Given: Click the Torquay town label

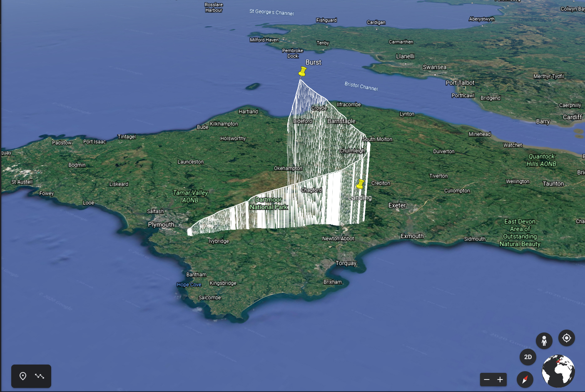Looking at the screenshot, I should coord(346,263).
